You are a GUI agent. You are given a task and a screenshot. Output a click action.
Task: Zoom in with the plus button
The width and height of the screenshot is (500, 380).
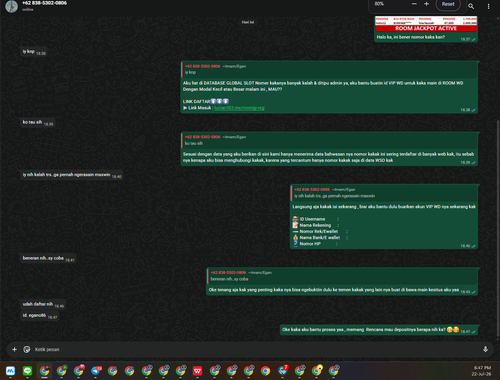426,4
